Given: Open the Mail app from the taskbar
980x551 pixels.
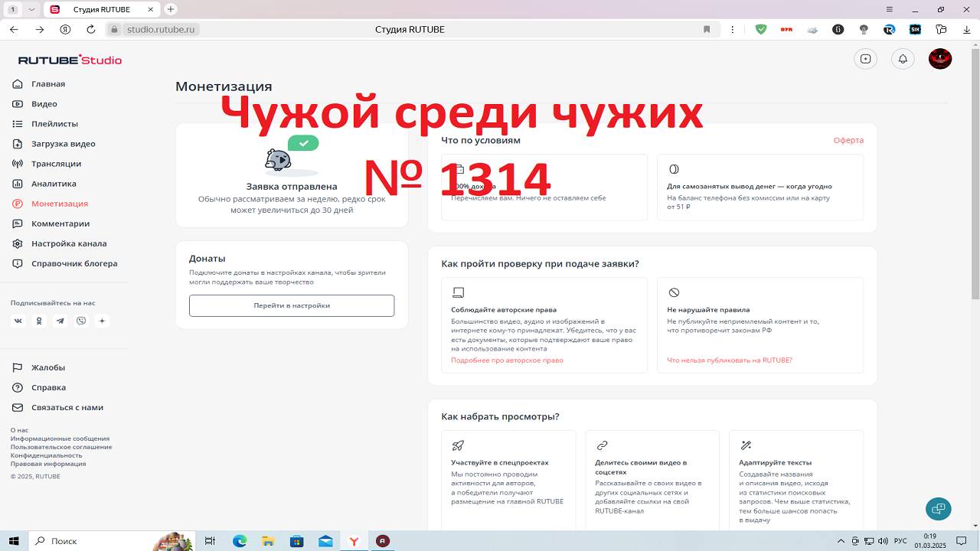Looking at the screenshot, I should (x=325, y=541).
